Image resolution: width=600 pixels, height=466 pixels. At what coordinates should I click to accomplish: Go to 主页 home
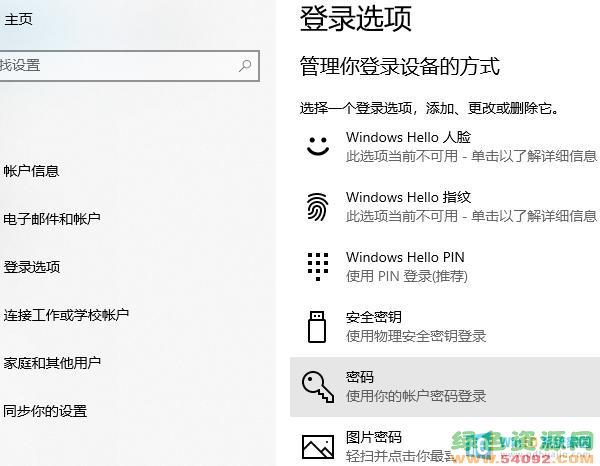(x=18, y=19)
